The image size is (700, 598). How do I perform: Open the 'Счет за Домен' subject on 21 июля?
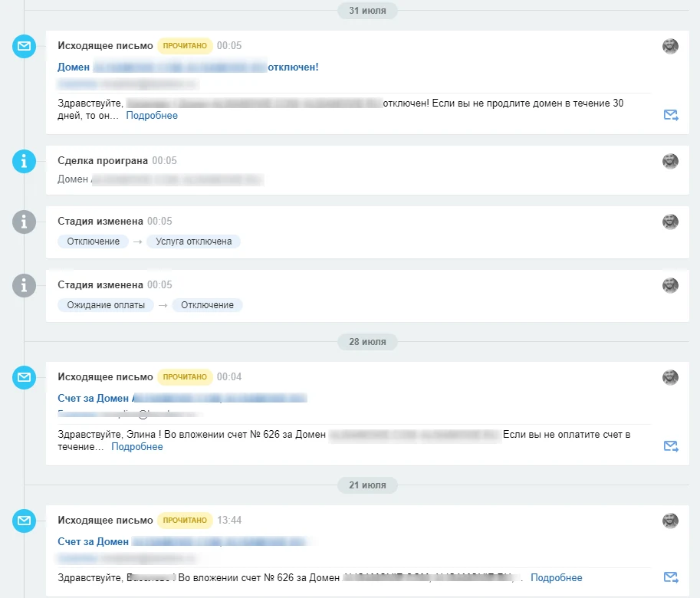(182, 541)
